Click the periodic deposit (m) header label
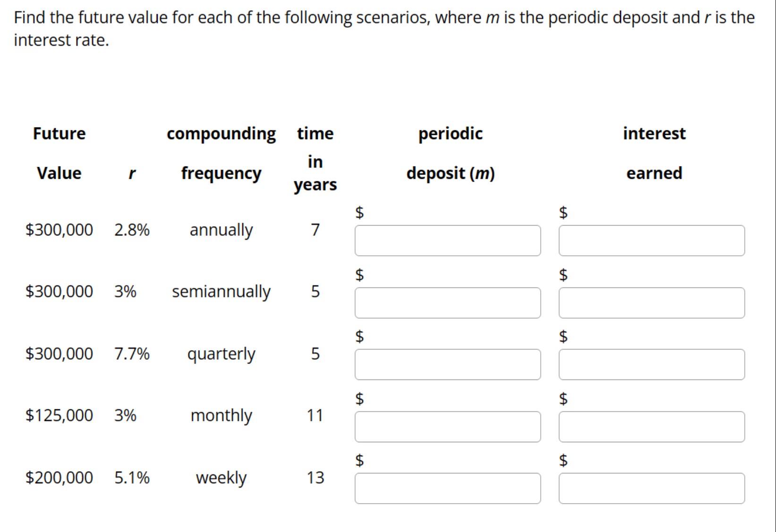 450,153
